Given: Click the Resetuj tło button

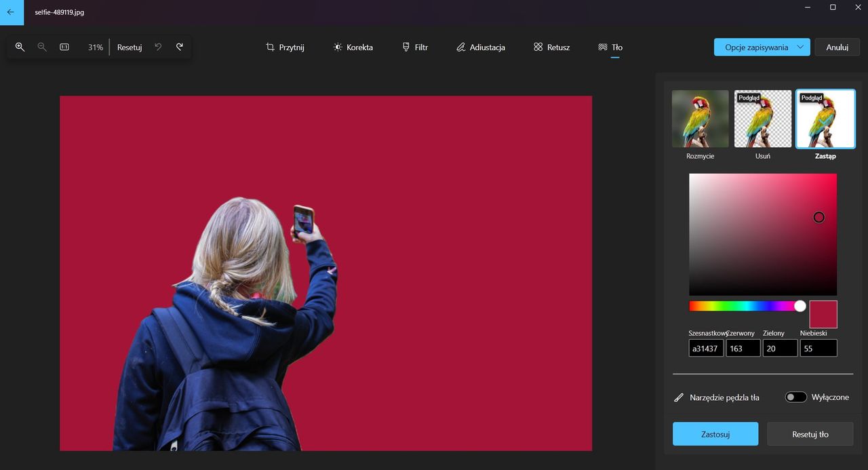Looking at the screenshot, I should click(x=810, y=434).
